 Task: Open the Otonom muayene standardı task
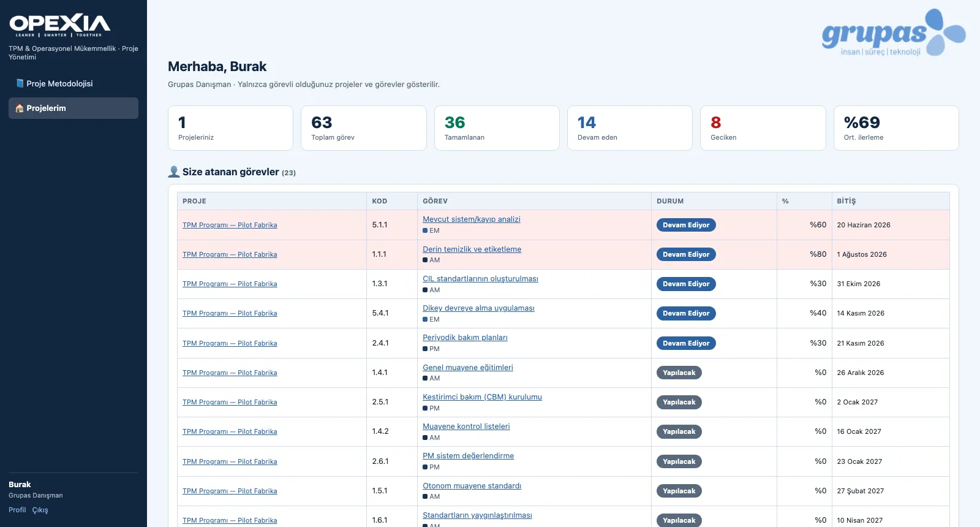click(x=472, y=486)
